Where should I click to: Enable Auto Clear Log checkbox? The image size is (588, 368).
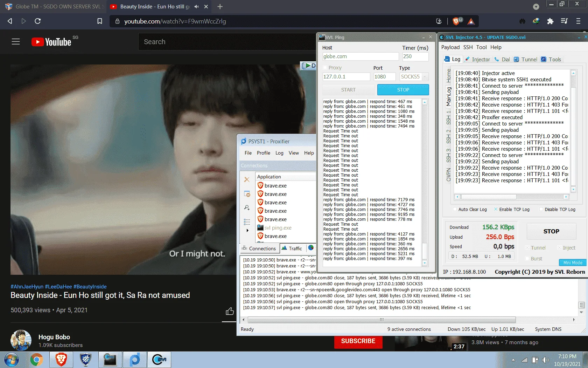[455, 209]
